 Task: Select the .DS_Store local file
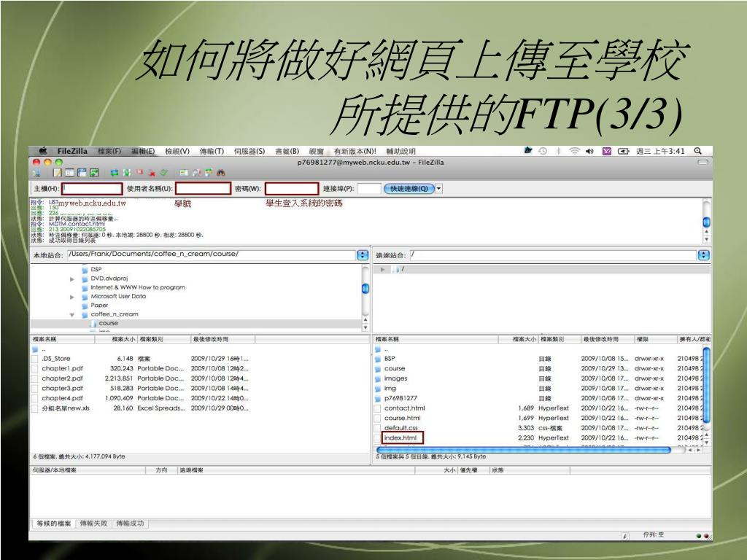tap(55, 359)
